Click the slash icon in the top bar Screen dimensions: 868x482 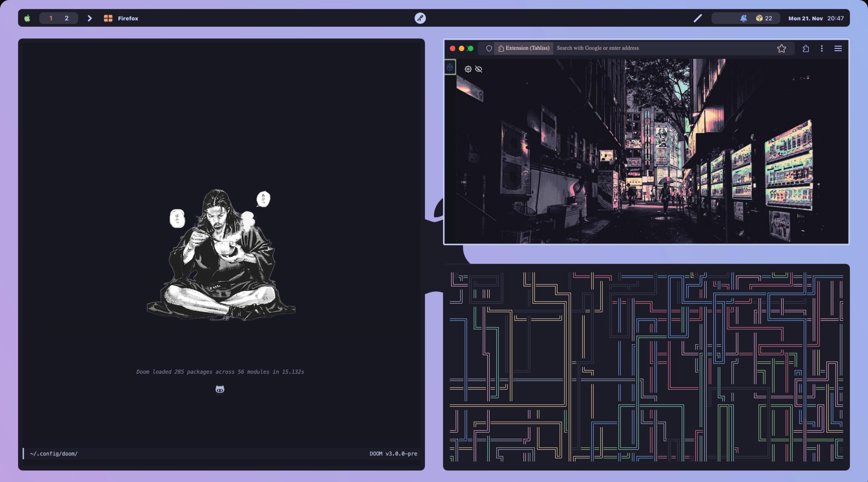pos(698,18)
